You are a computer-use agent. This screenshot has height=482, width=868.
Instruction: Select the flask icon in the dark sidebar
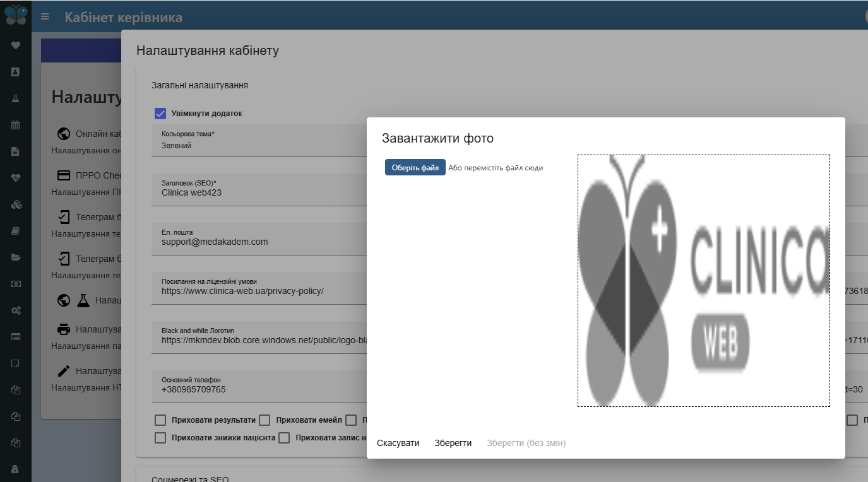pos(16,98)
